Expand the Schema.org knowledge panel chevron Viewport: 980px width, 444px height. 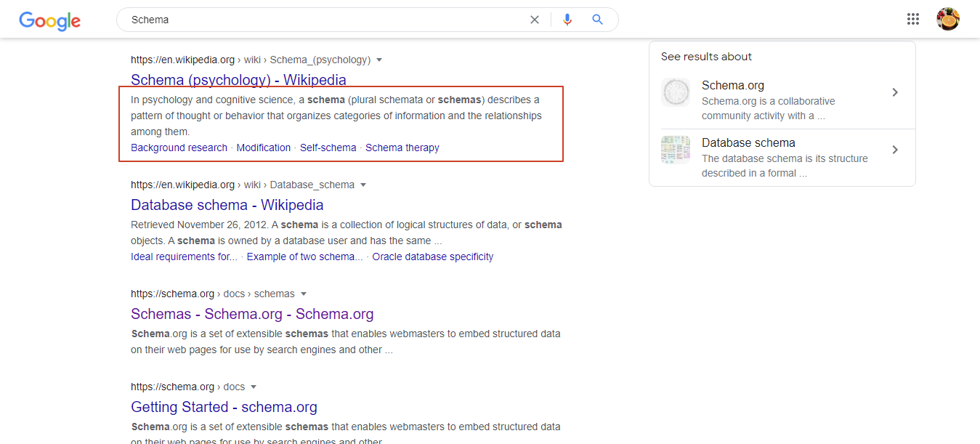point(894,92)
